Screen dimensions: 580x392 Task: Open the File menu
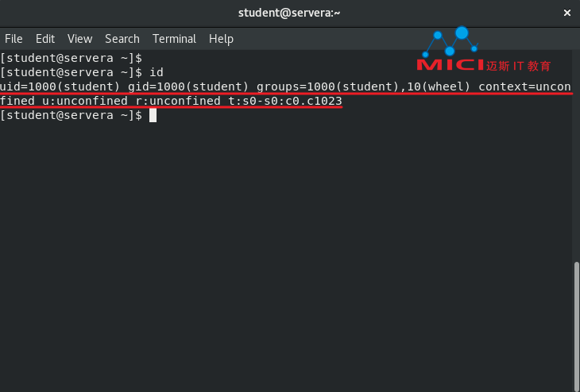(14, 39)
